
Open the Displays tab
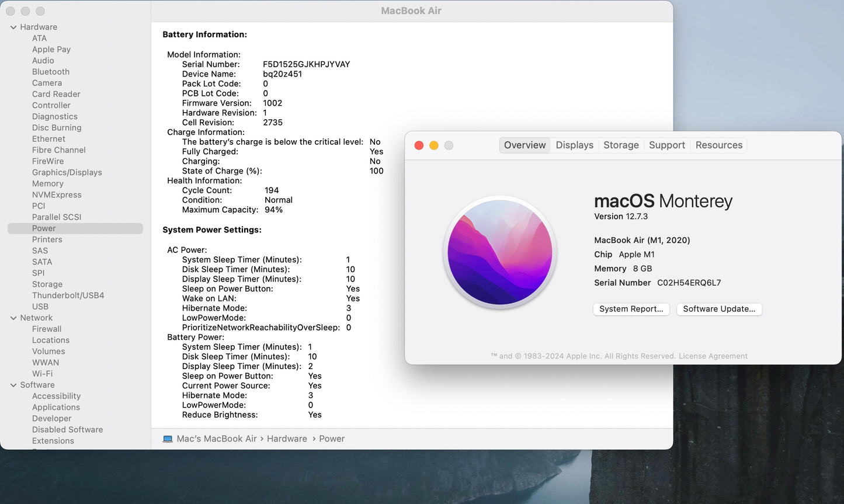[575, 145]
